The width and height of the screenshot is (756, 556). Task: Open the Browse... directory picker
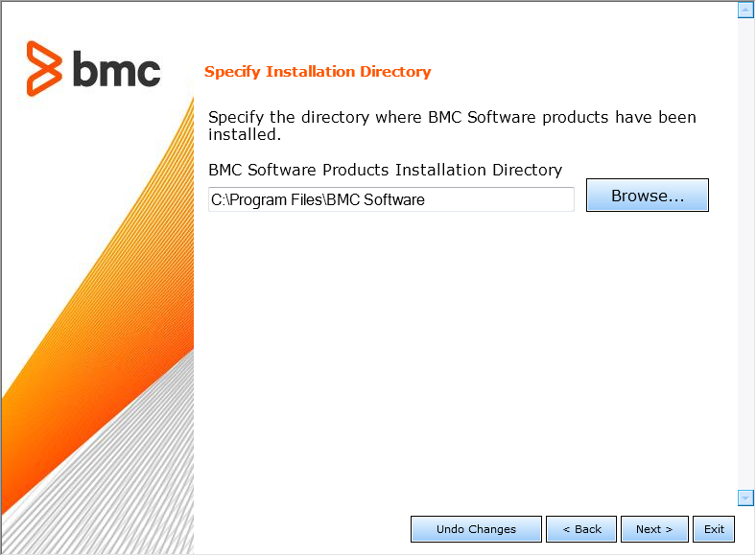click(x=648, y=196)
